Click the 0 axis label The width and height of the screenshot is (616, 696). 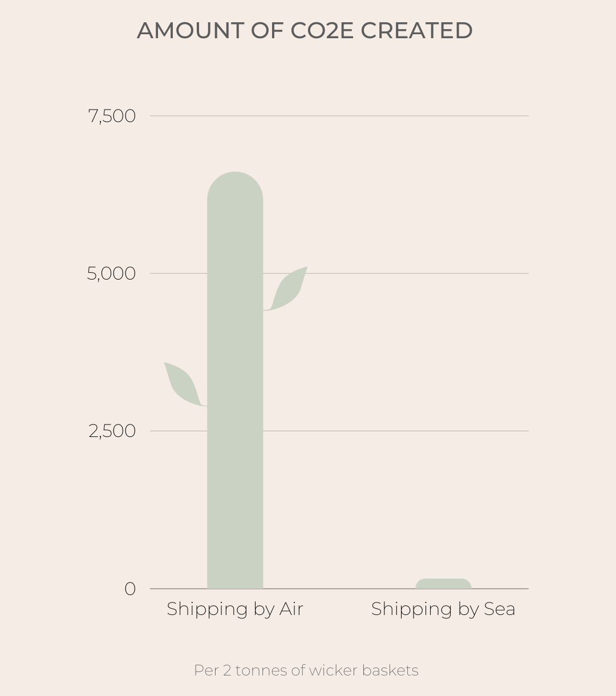pyautogui.click(x=130, y=589)
